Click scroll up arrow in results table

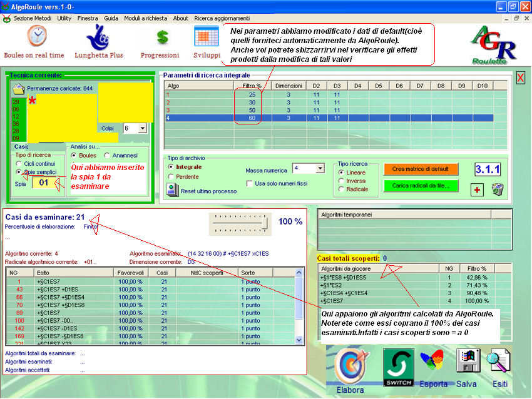(299, 273)
